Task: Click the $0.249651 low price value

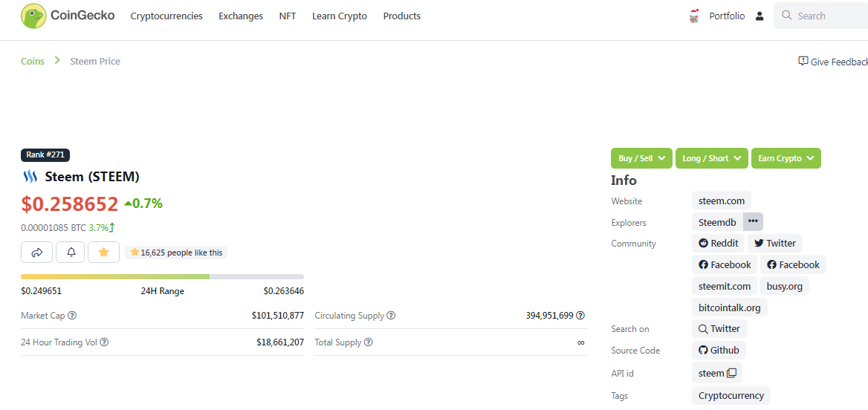Action: pyautogui.click(x=41, y=291)
